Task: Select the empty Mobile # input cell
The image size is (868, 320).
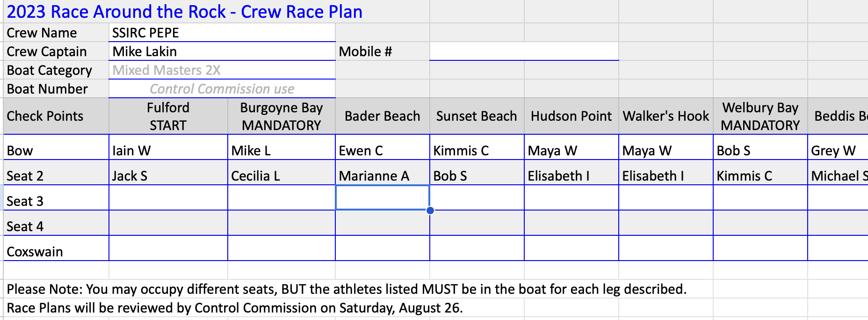Action: [524, 51]
